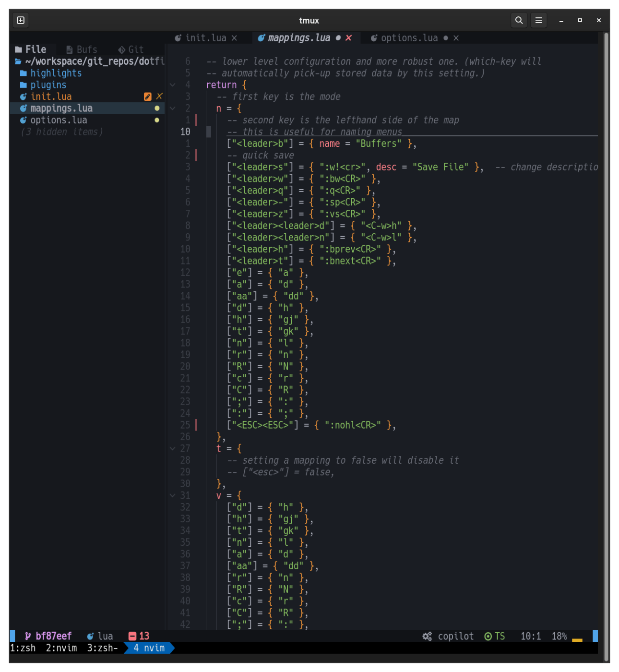
Task: Click the lua filetype indicator in statusline
Action: [x=100, y=636]
